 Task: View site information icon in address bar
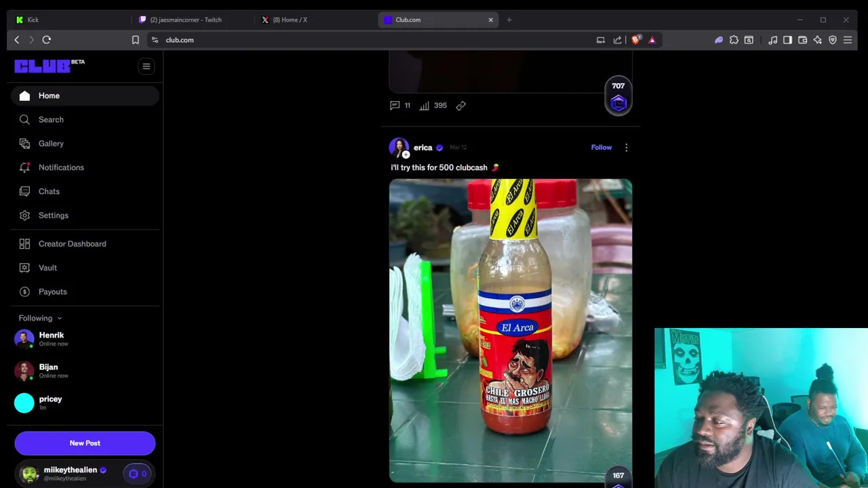[x=155, y=40]
